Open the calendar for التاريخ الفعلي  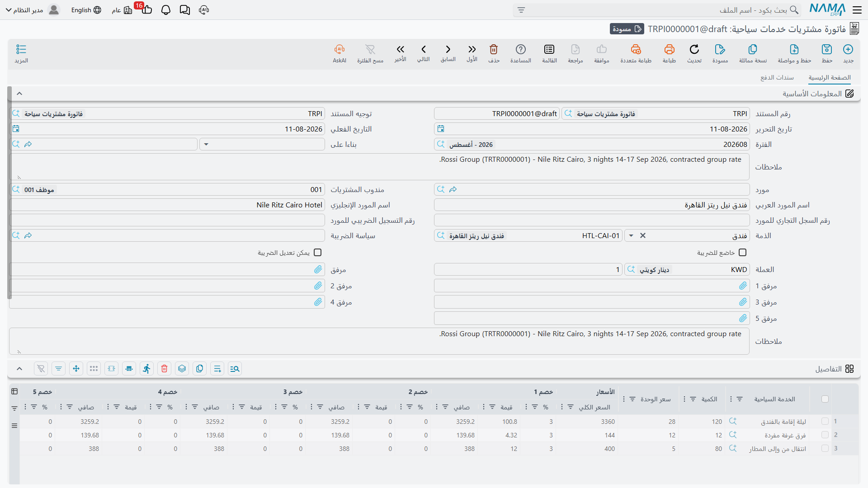16,129
